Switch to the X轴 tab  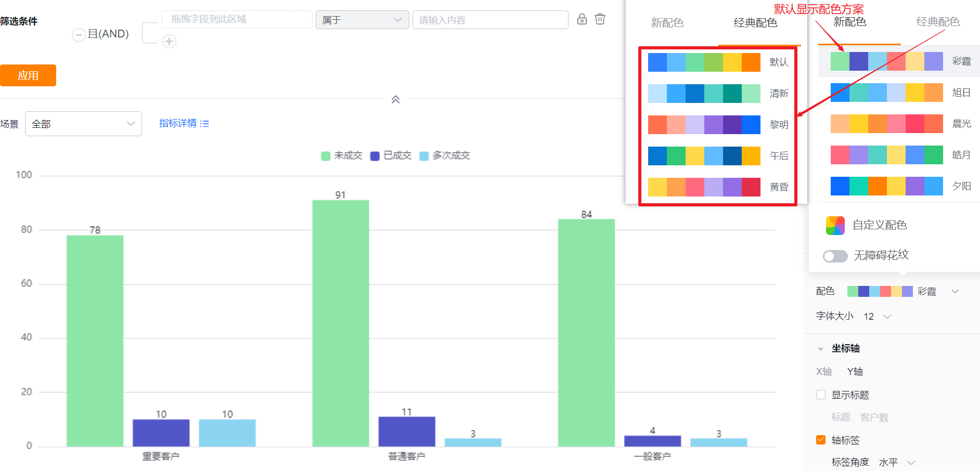tap(824, 372)
